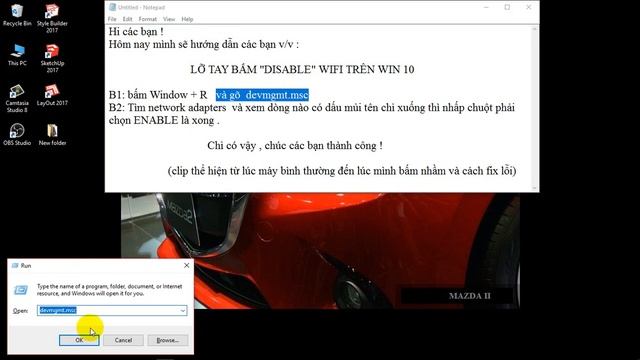Image resolution: width=640 pixels, height=360 pixels.
Task: Select OBS Studio desktop icon
Action: (17, 134)
